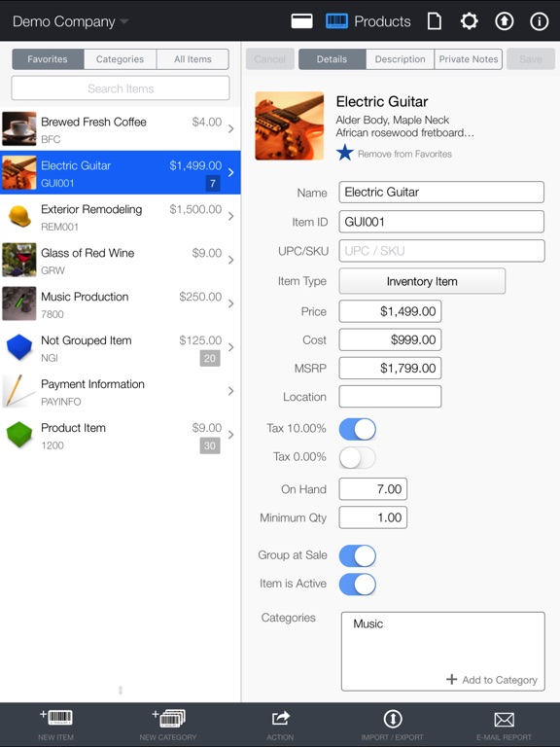
Task: Open chevron for Glass of Red Wine
Action: pyautogui.click(x=231, y=260)
